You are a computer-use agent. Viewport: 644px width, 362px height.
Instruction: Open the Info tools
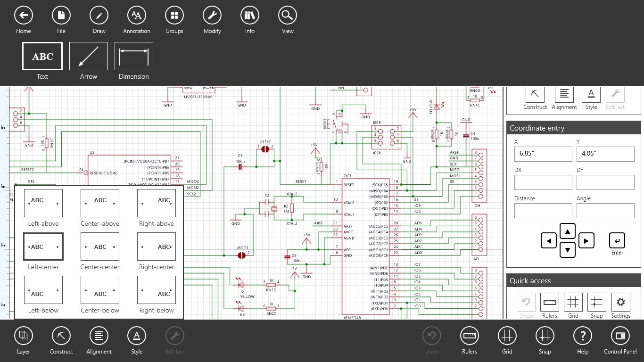click(249, 16)
